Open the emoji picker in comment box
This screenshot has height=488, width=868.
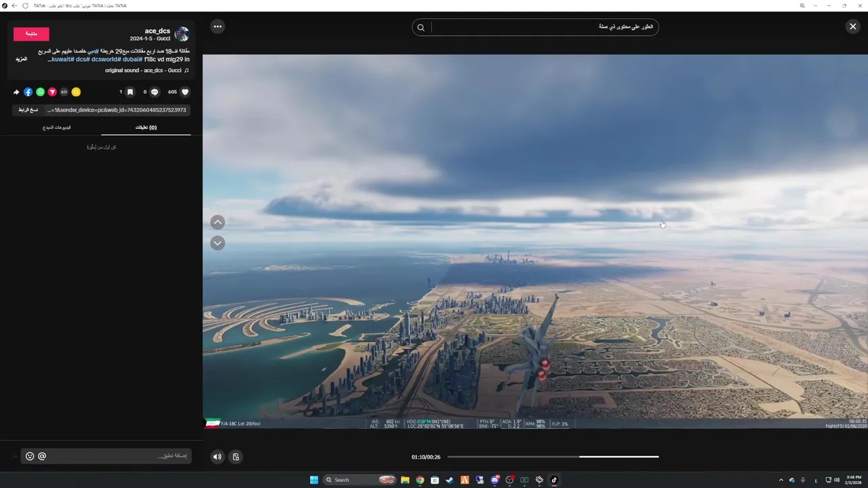tap(30, 456)
